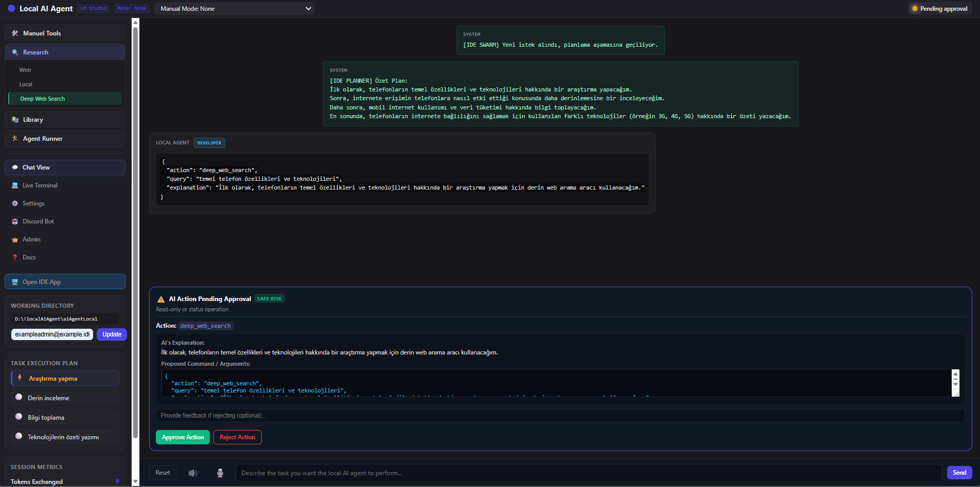Expand the Agent Runner section
The image size is (980, 487).
(x=65, y=139)
